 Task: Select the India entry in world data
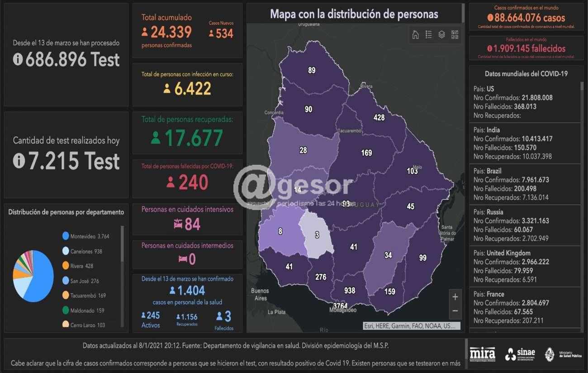(x=525, y=143)
